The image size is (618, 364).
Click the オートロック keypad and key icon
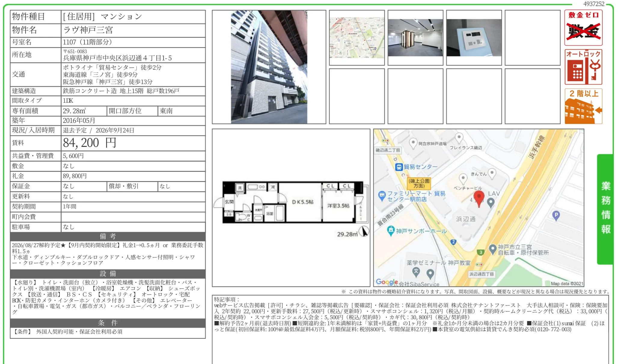point(583,67)
